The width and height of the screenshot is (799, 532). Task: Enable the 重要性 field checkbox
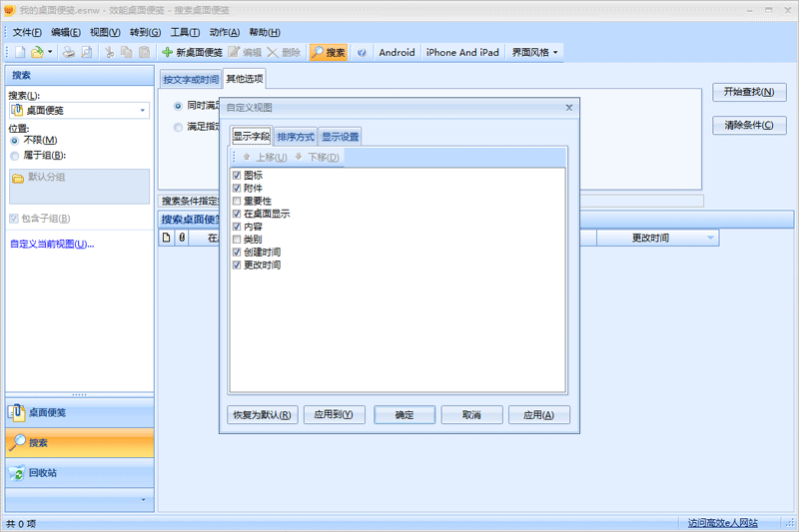click(x=237, y=202)
